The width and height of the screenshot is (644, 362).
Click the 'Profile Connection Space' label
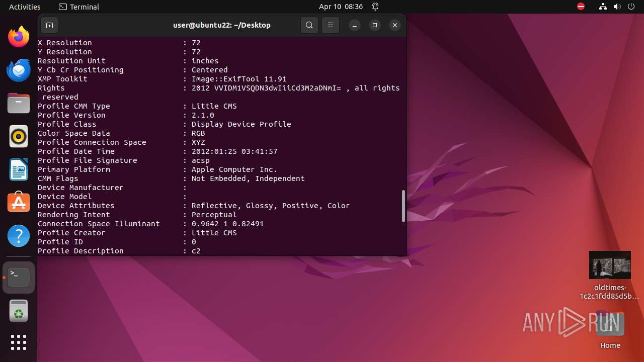coord(92,142)
